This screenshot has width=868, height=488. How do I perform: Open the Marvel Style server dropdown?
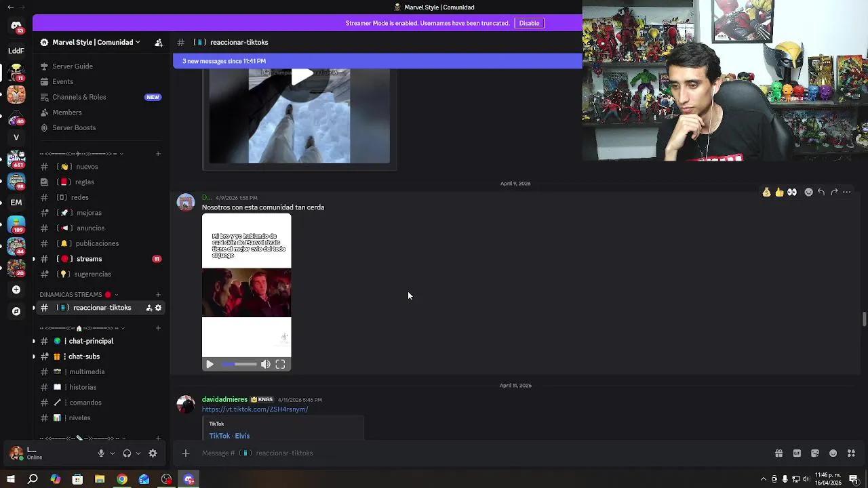(92, 42)
